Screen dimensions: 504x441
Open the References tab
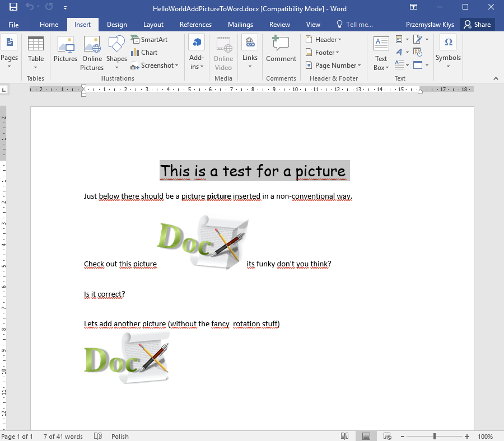[x=195, y=25]
